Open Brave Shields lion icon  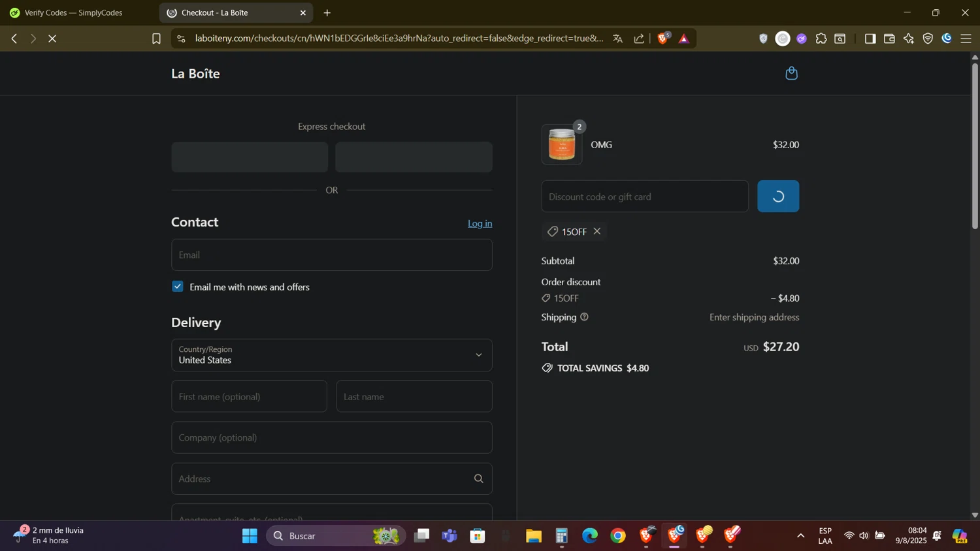[x=663, y=39]
